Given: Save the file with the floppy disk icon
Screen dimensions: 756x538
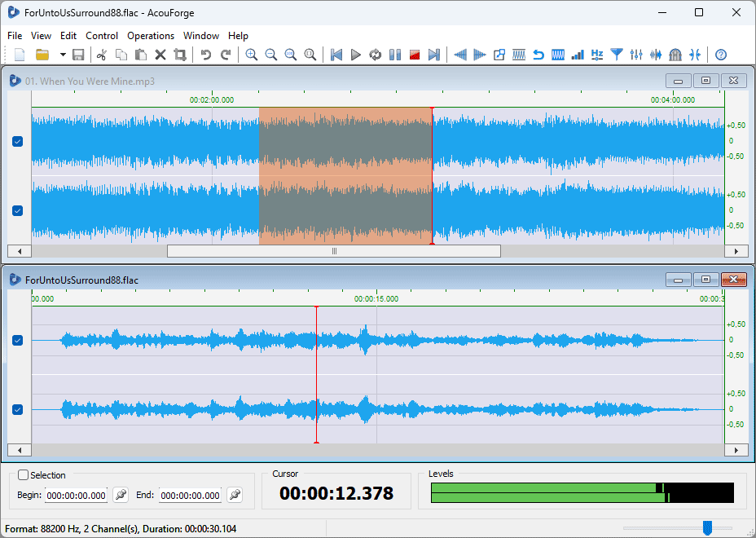Looking at the screenshot, I should click(x=78, y=55).
